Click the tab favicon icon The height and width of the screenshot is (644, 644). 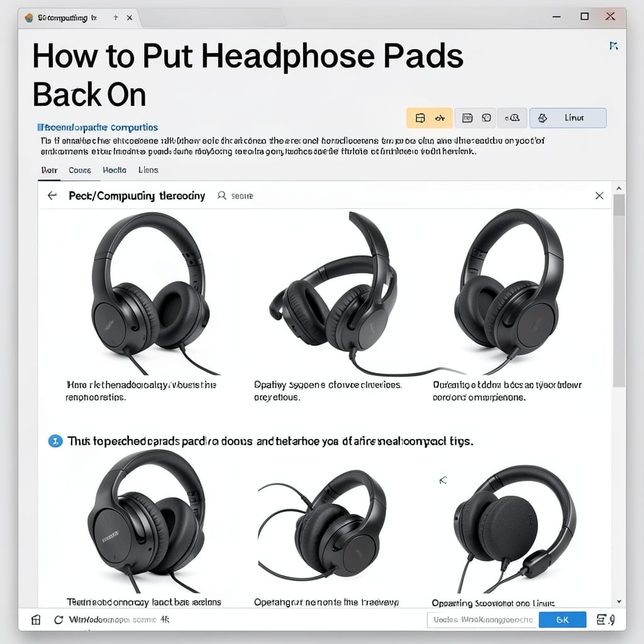point(29,18)
